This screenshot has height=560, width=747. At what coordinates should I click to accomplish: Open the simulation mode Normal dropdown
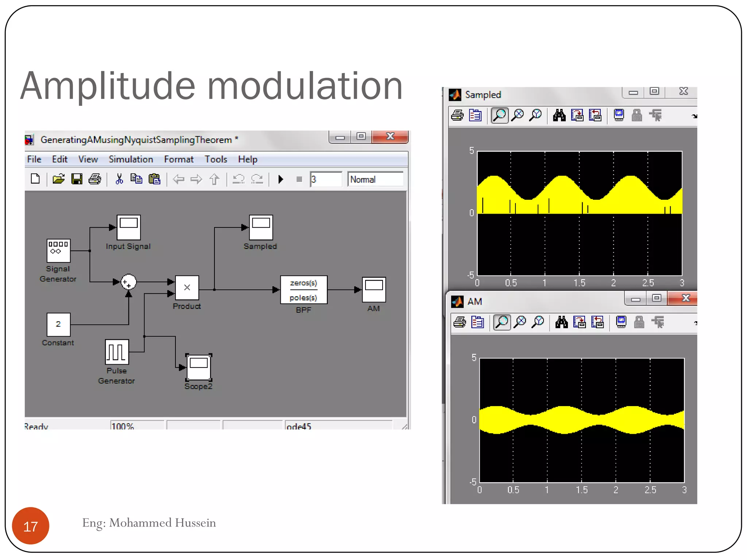(375, 179)
